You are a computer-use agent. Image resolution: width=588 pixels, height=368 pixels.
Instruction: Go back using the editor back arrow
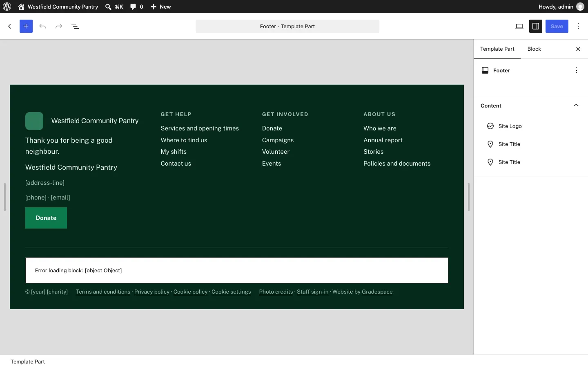coord(10,26)
